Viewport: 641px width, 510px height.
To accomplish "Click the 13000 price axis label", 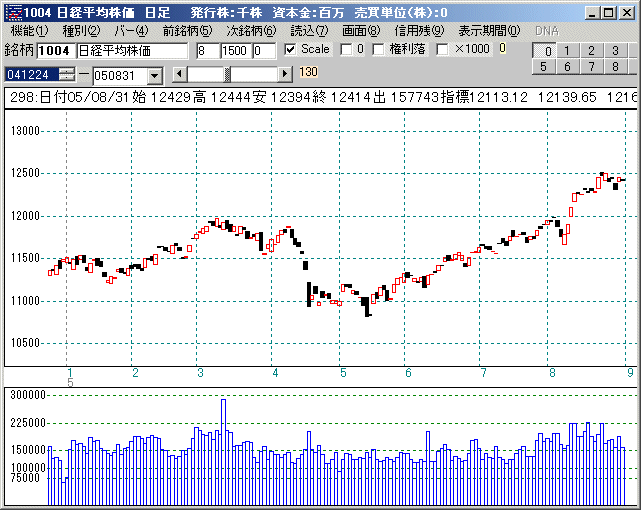I will tap(25, 131).
